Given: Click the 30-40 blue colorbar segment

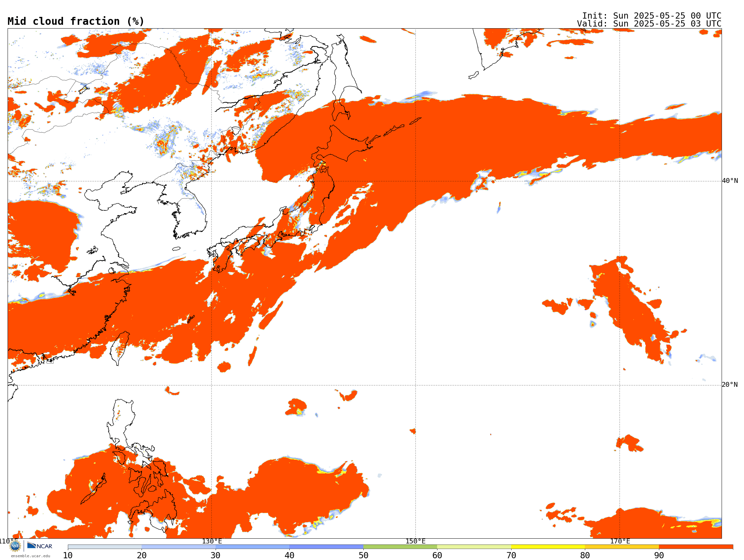Looking at the screenshot, I should point(252,547).
